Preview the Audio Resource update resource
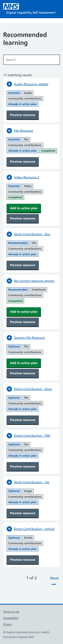 click(x=22, y=115)
